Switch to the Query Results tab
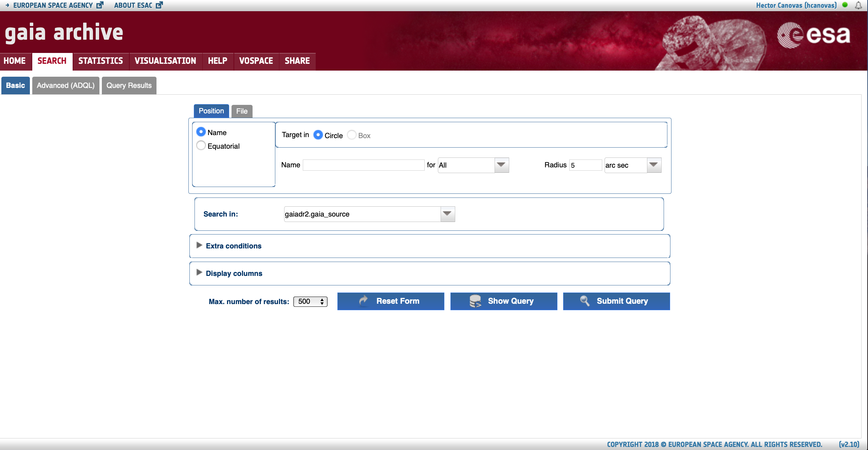The image size is (868, 450). [129, 86]
